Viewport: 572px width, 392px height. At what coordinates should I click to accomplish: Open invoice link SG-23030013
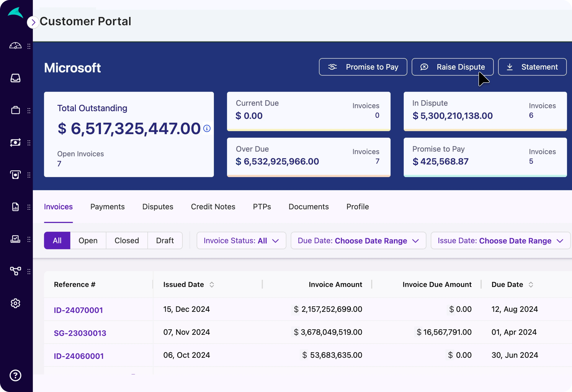pos(80,333)
